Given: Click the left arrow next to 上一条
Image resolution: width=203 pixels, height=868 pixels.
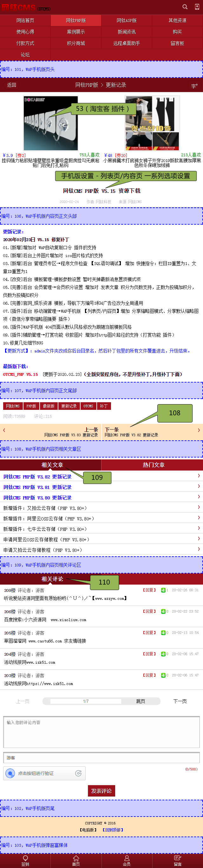Looking at the screenshot, I should point(4,430).
